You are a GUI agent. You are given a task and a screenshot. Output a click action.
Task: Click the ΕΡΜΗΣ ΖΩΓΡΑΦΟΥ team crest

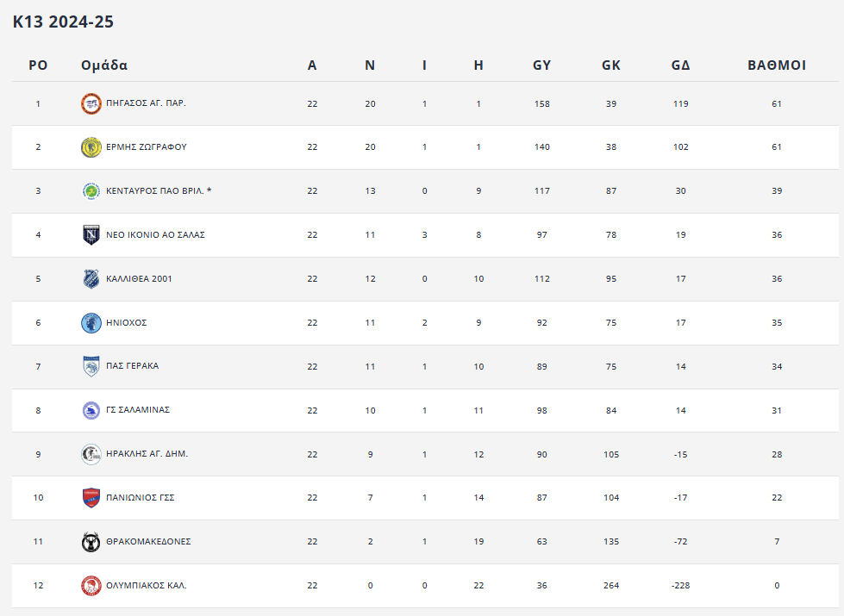(x=91, y=147)
